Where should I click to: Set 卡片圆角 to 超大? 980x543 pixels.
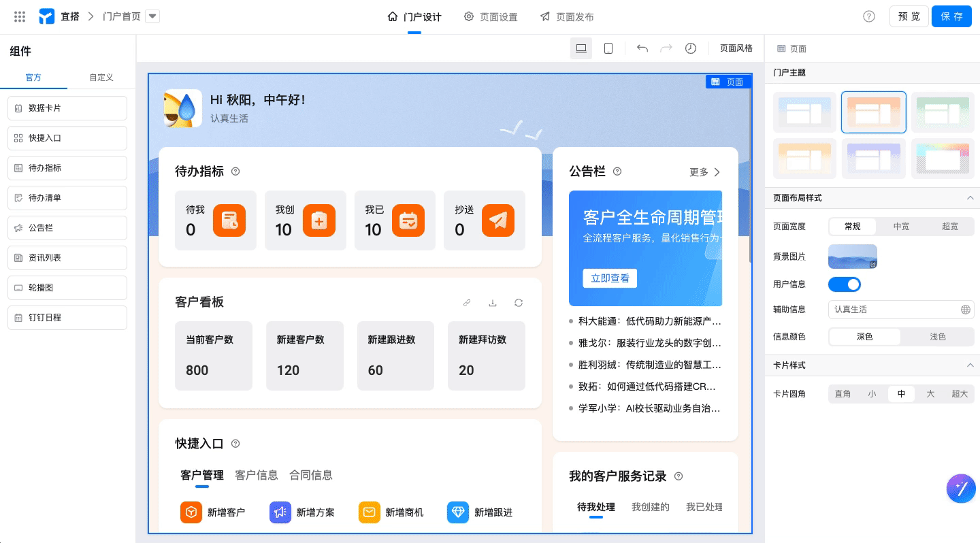[x=960, y=394]
